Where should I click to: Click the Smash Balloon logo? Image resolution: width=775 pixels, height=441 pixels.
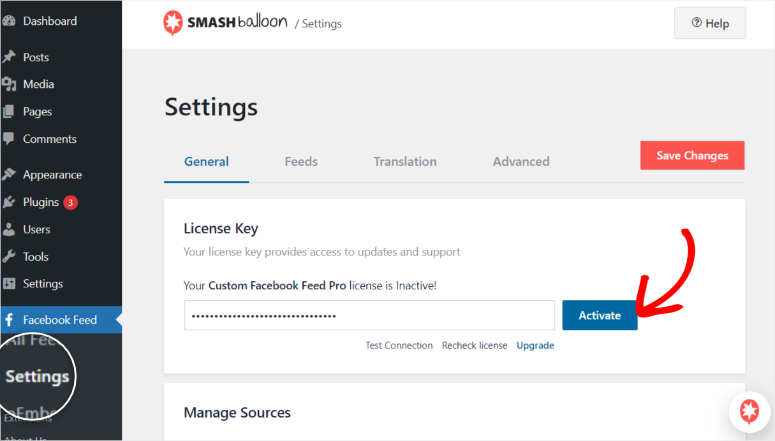click(225, 23)
